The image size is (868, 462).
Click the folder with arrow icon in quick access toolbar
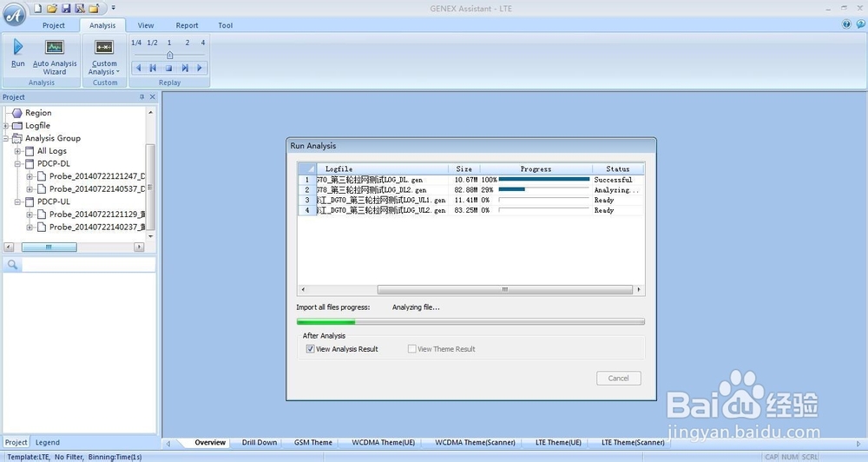(94, 8)
